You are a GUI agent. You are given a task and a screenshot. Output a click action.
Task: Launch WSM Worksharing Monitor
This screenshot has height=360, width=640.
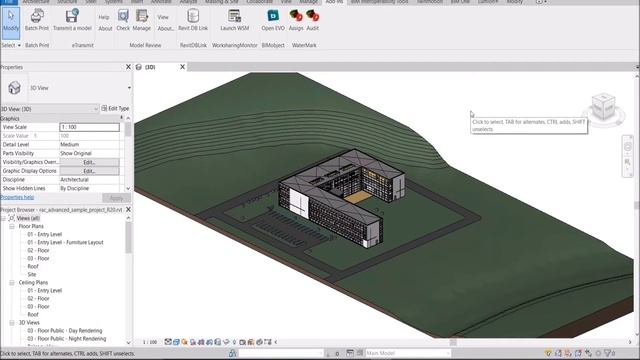(x=235, y=20)
